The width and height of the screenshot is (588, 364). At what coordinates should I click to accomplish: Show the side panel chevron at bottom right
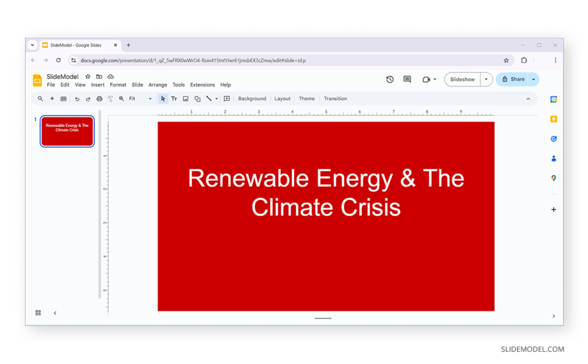point(554,317)
